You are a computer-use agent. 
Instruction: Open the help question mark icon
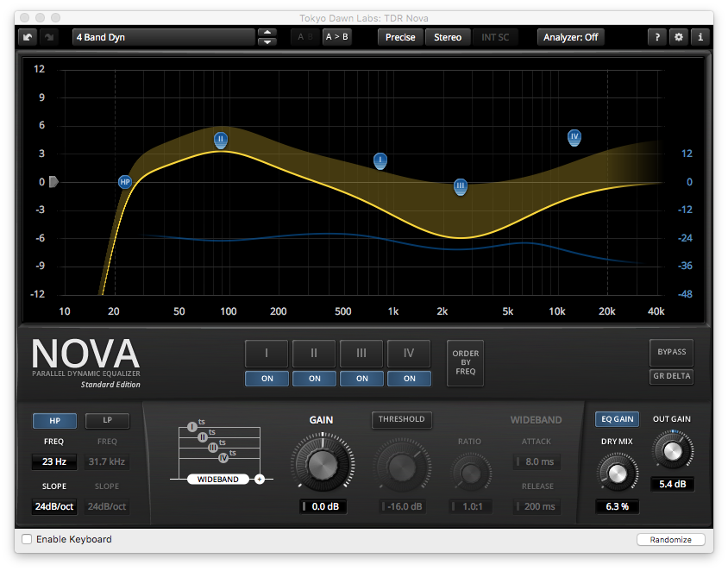[x=657, y=37]
